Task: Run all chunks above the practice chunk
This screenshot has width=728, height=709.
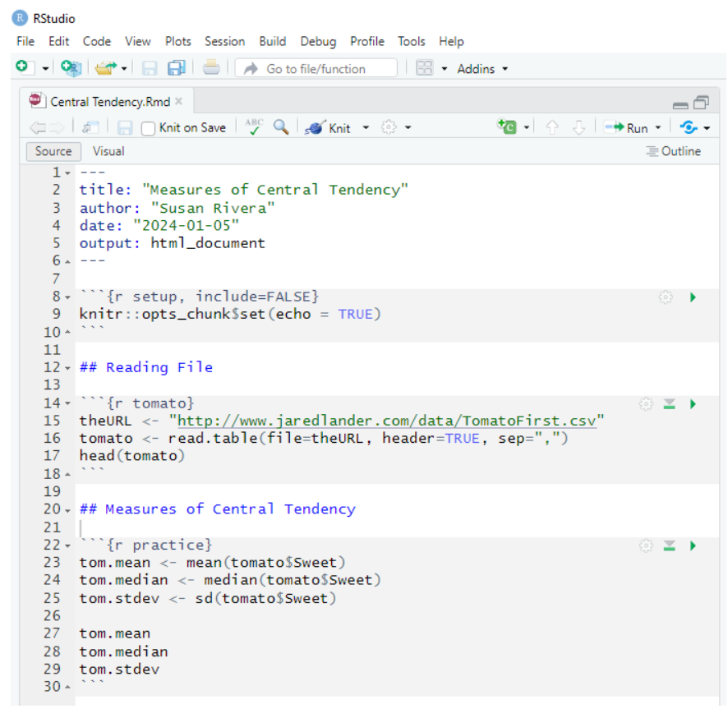Action: pyautogui.click(x=669, y=544)
